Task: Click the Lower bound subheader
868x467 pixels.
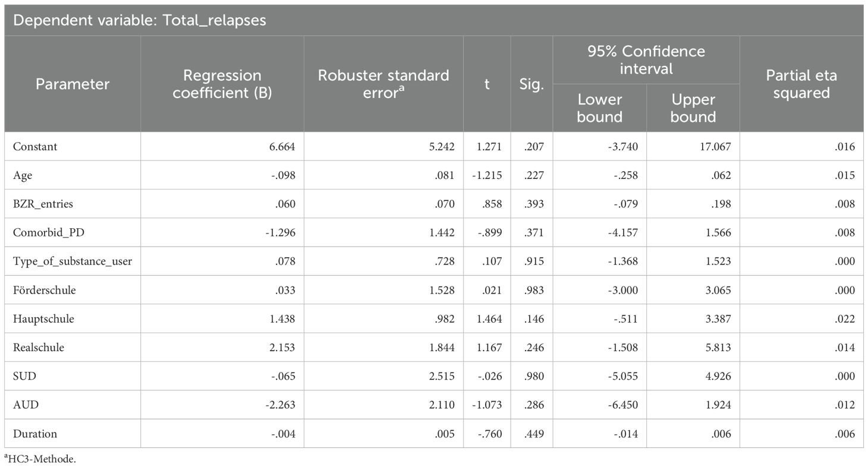Action: (599, 108)
